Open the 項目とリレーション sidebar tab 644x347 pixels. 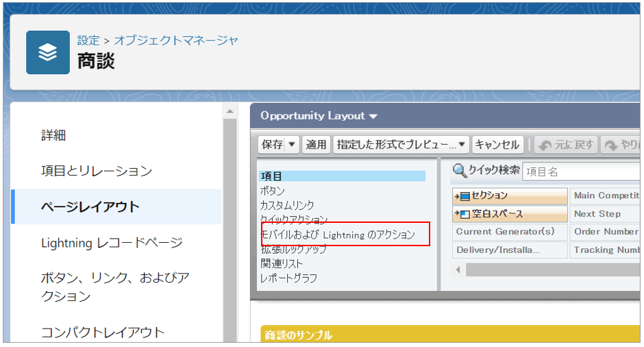click(x=96, y=171)
